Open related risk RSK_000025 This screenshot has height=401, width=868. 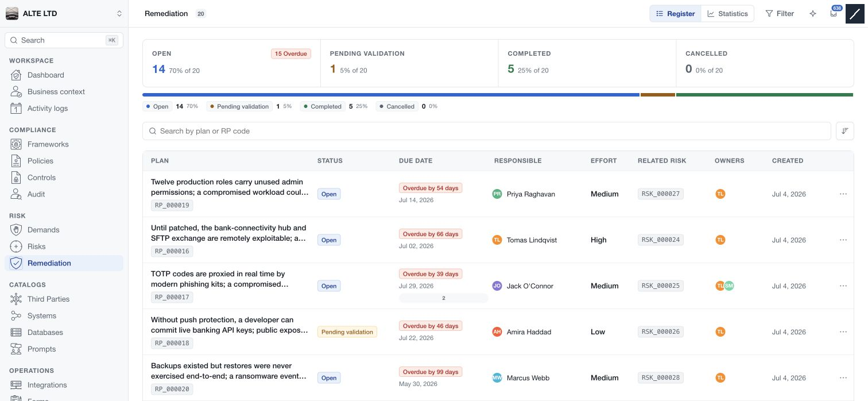coord(661,286)
